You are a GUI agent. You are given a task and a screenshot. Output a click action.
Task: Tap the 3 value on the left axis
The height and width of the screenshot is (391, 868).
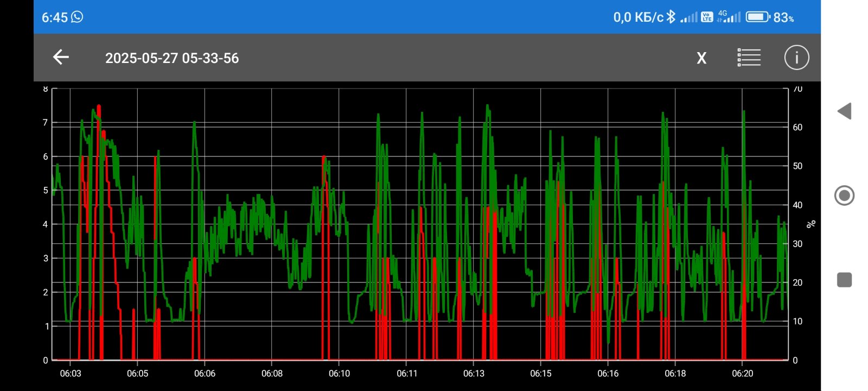pyautogui.click(x=46, y=258)
